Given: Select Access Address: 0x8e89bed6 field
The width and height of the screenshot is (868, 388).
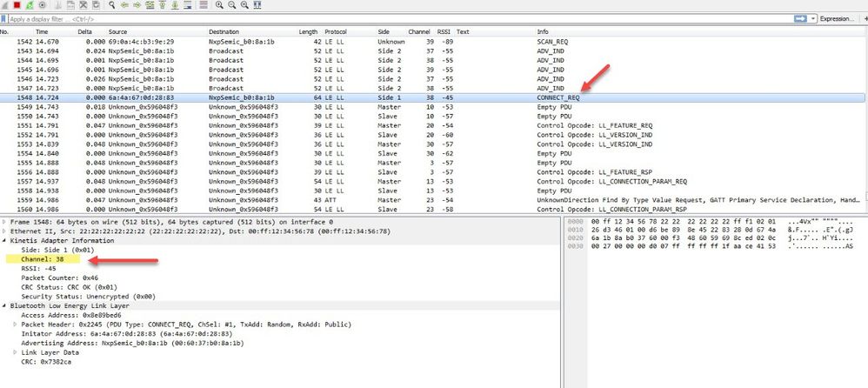Looking at the screenshot, I should coord(70,315).
